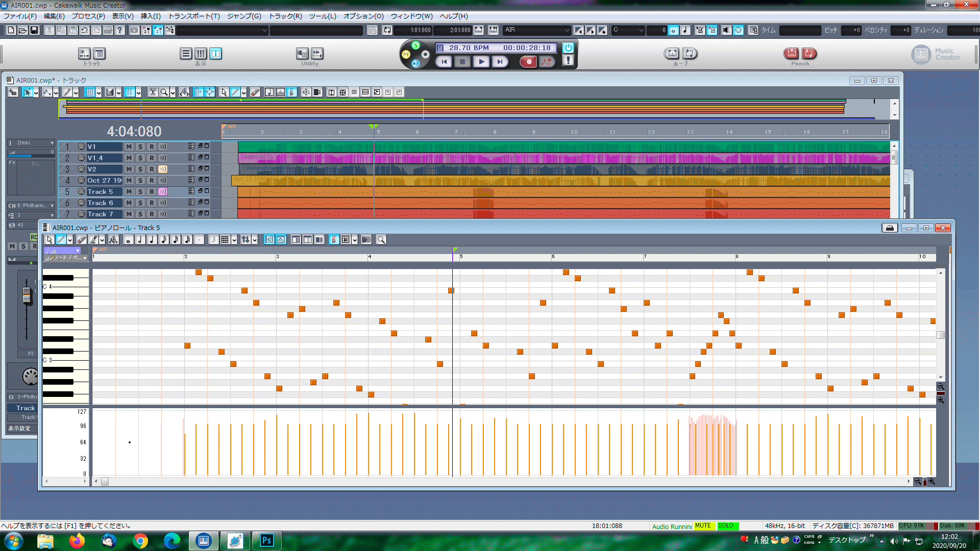Click the magnifier icon in Piano Roll toolbar

click(x=381, y=240)
